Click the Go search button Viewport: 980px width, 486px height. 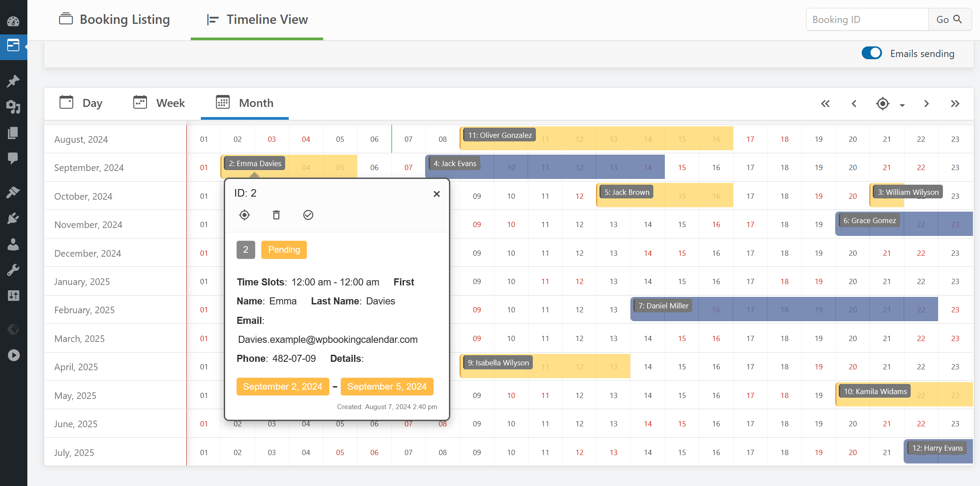[x=949, y=19]
